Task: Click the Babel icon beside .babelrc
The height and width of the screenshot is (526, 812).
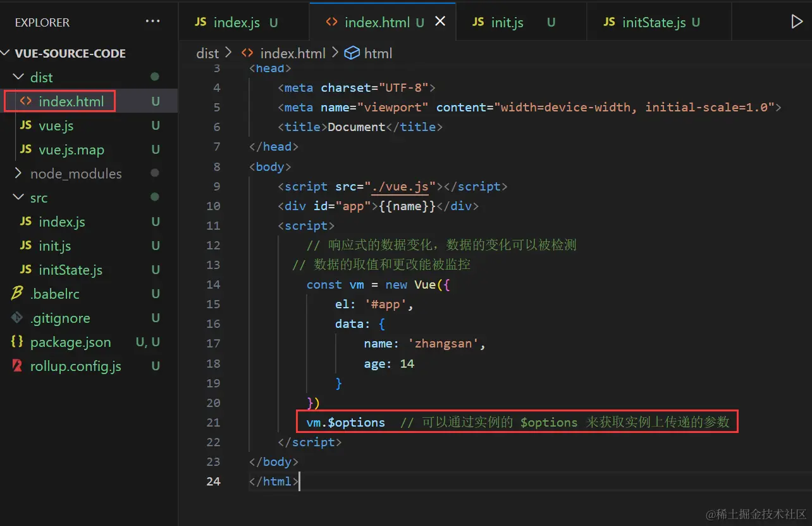Action: (18, 294)
